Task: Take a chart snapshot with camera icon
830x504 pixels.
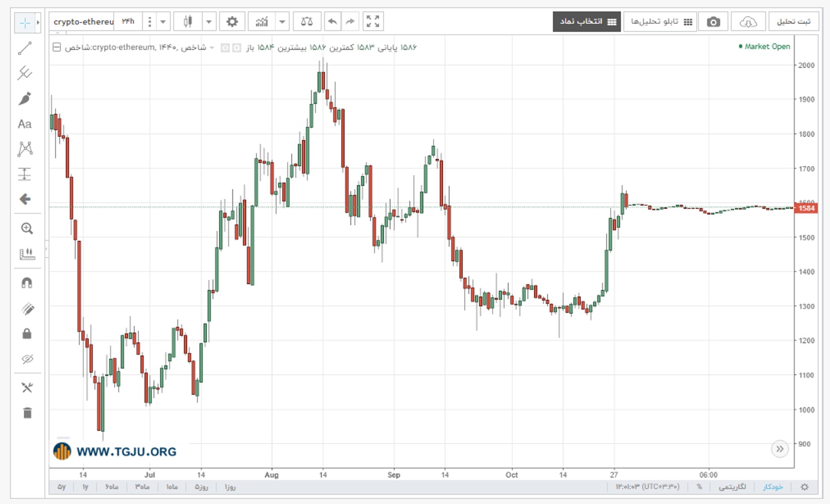Action: tap(713, 22)
